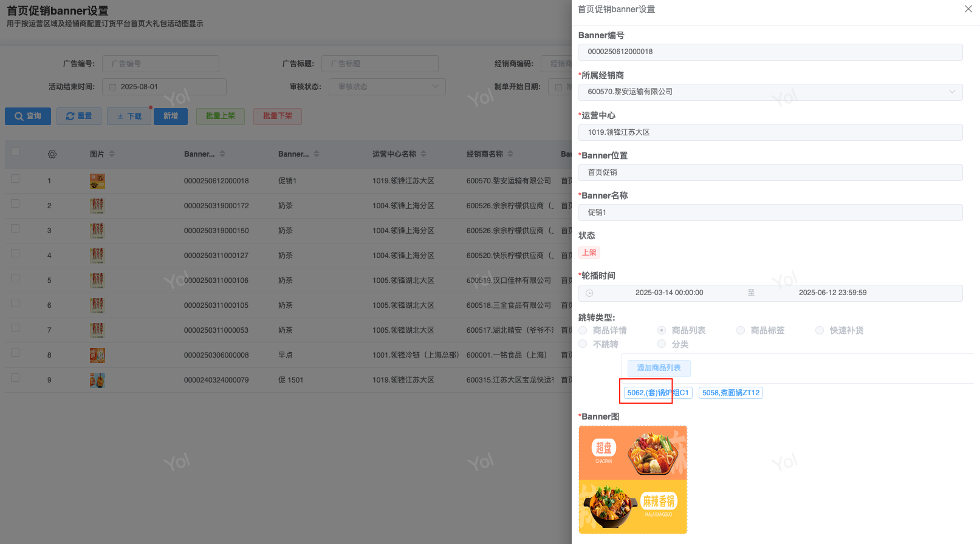Viewport: 980px width, 544px height.
Task: Open the 审核状态 dropdown
Action: 387,87
